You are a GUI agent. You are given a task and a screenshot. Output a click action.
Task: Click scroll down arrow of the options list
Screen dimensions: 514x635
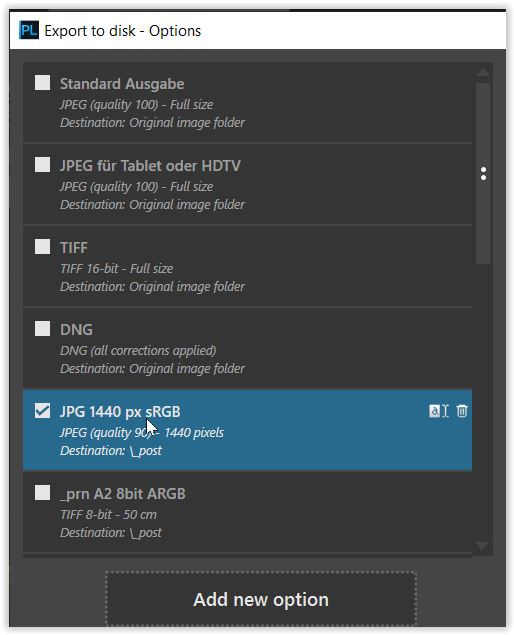482,546
